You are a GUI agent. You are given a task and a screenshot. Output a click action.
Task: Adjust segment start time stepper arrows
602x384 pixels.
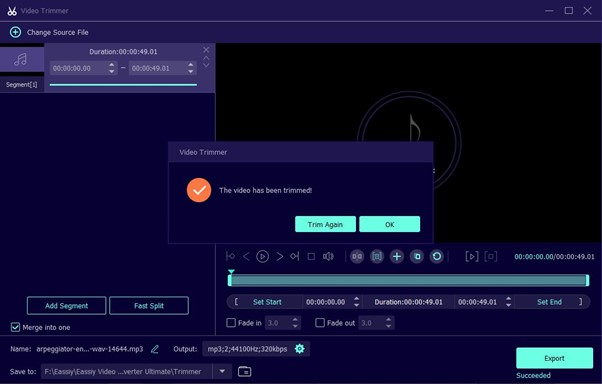pyautogui.click(x=111, y=68)
